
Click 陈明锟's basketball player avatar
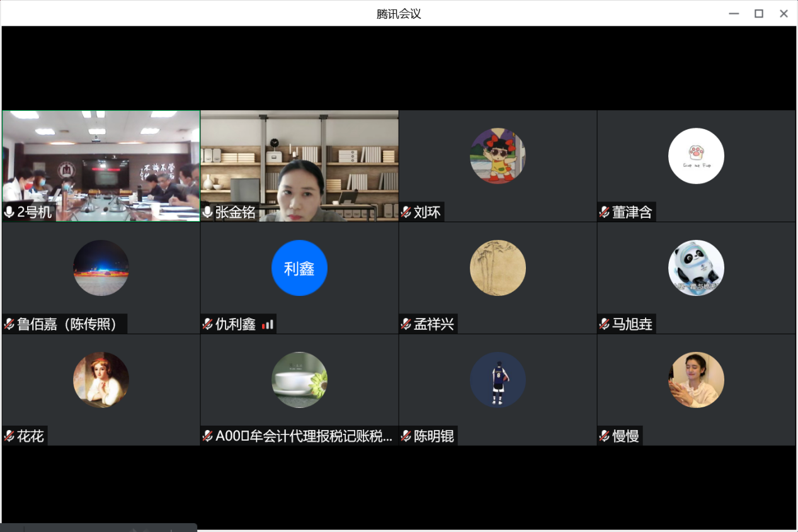(498, 380)
